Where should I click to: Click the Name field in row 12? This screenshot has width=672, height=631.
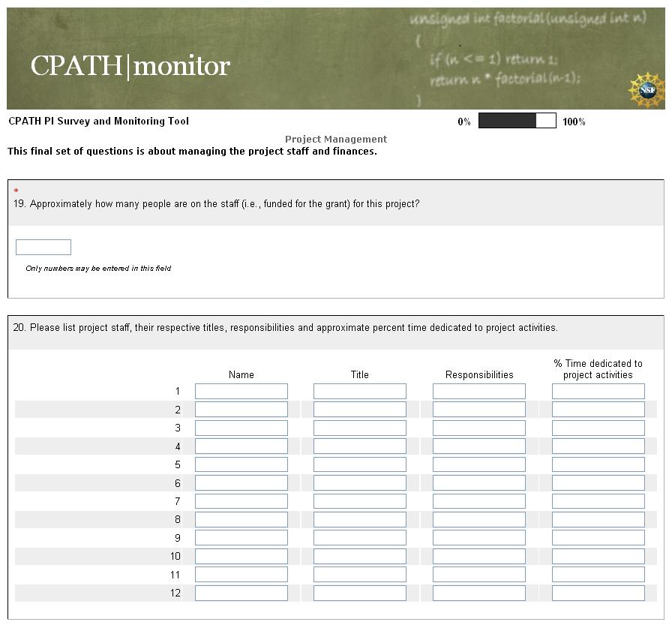[x=241, y=593]
